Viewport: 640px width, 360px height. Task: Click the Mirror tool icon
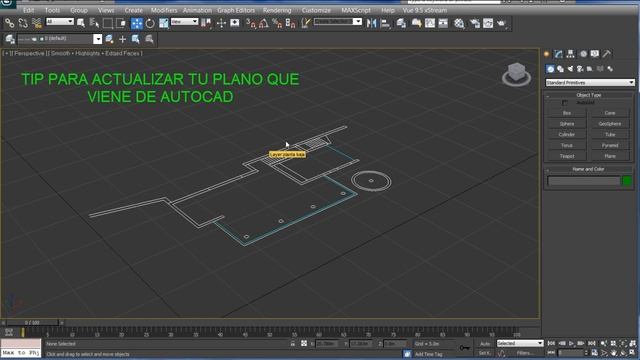coord(371,23)
